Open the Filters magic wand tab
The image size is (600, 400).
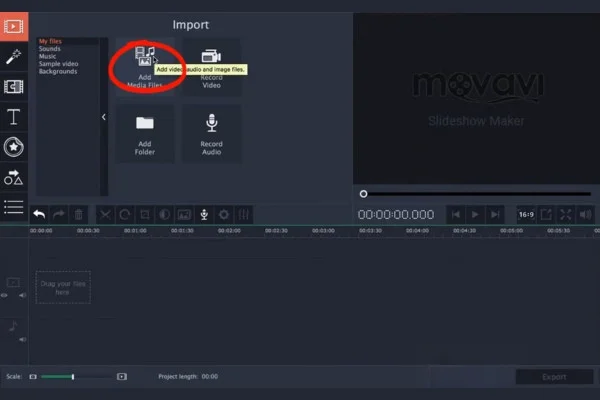[x=14, y=57]
